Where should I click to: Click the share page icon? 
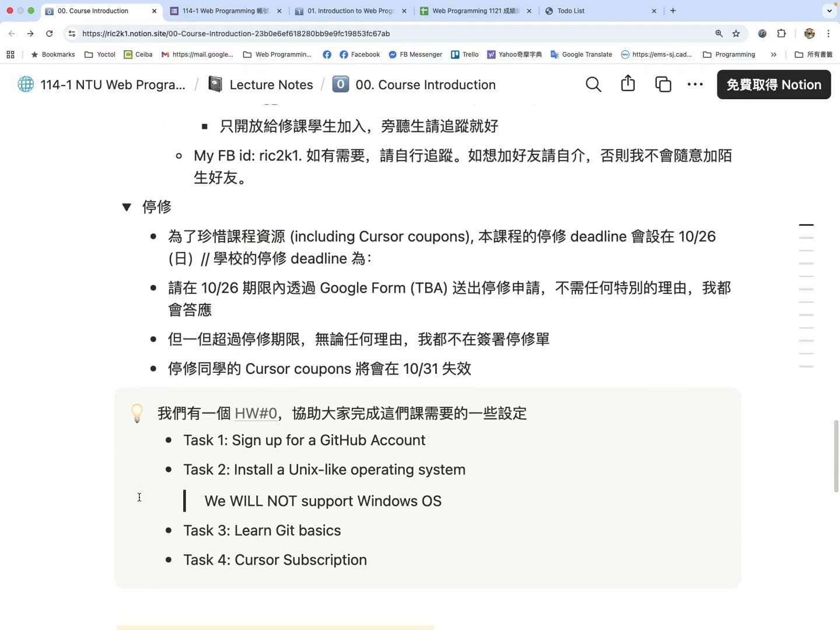point(628,84)
